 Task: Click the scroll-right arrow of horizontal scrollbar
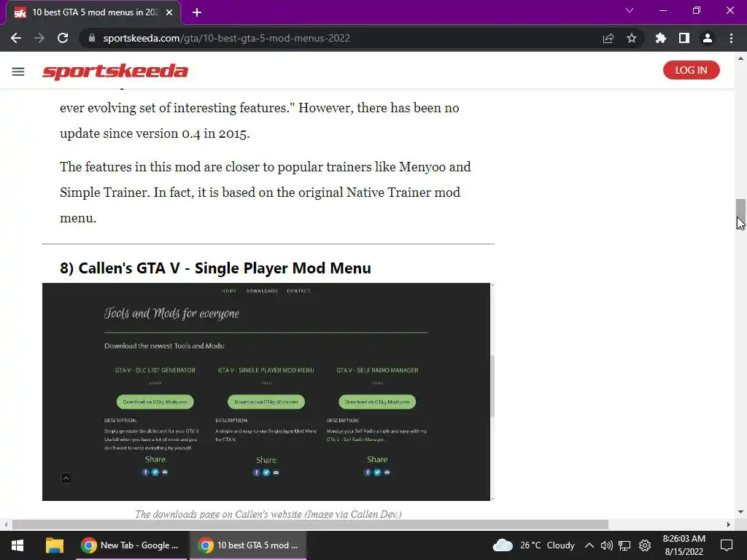click(729, 525)
